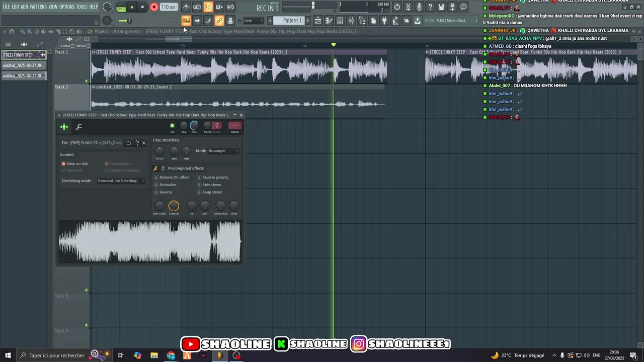Enable the countdown before recording icon
Image resolution: width=644 pixels, height=362 pixels.
[208, 7]
